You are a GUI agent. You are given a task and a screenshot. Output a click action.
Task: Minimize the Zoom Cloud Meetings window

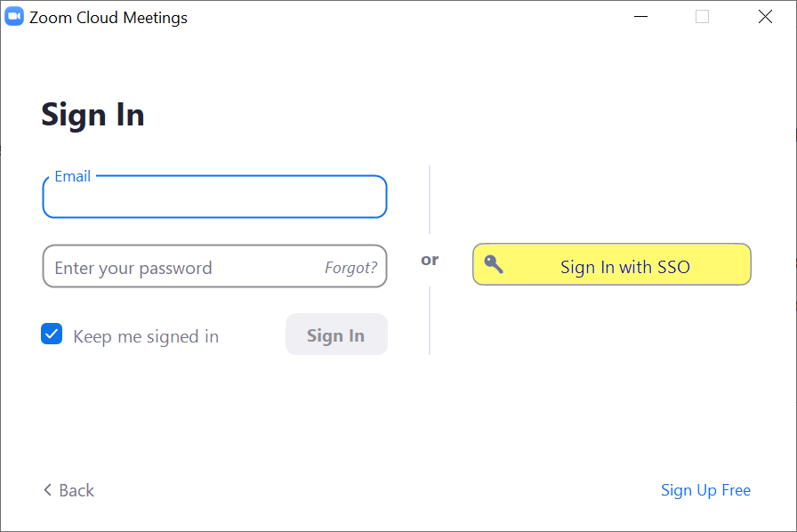tap(640, 17)
